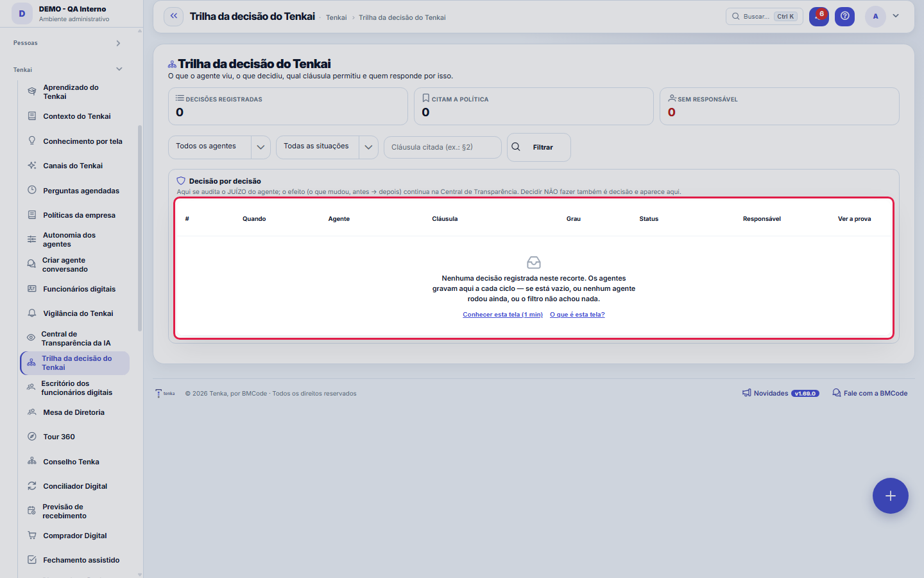The width and height of the screenshot is (924, 578).
Task: Click the Aprendizado do Tenkai icon
Action: click(32, 92)
